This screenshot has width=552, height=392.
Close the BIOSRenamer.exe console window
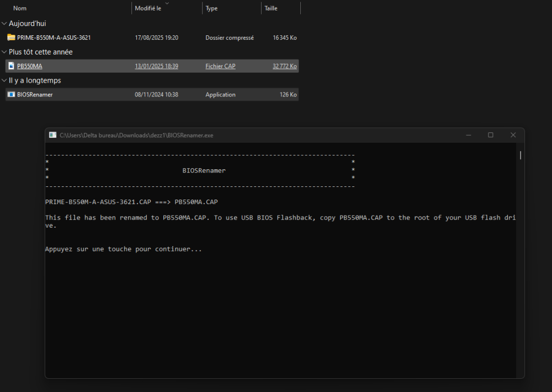click(x=513, y=135)
